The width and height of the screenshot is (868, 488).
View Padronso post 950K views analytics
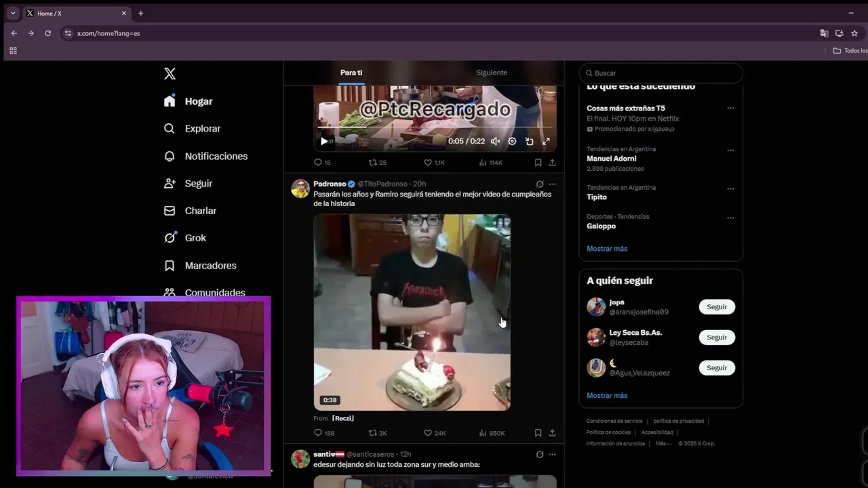tap(492, 433)
